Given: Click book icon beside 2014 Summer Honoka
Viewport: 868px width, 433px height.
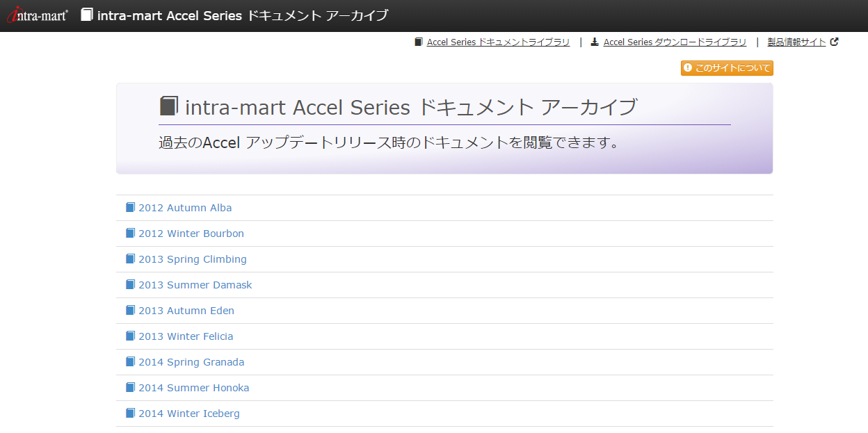Looking at the screenshot, I should pos(130,387).
